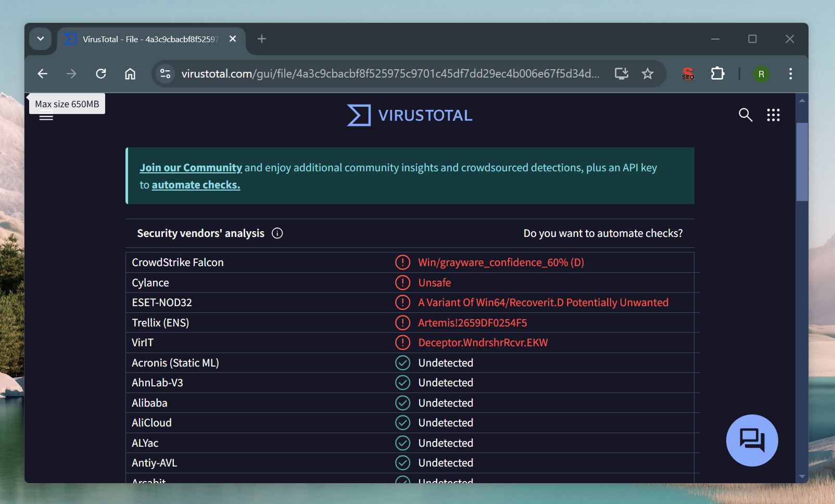Click the VirIT alert icon
835x504 pixels.
tap(402, 343)
